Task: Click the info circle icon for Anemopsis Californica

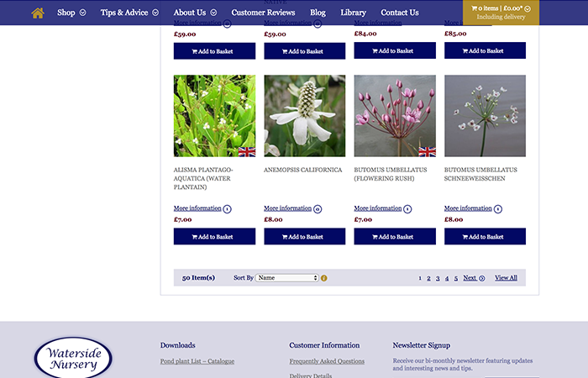Action: coord(318,209)
